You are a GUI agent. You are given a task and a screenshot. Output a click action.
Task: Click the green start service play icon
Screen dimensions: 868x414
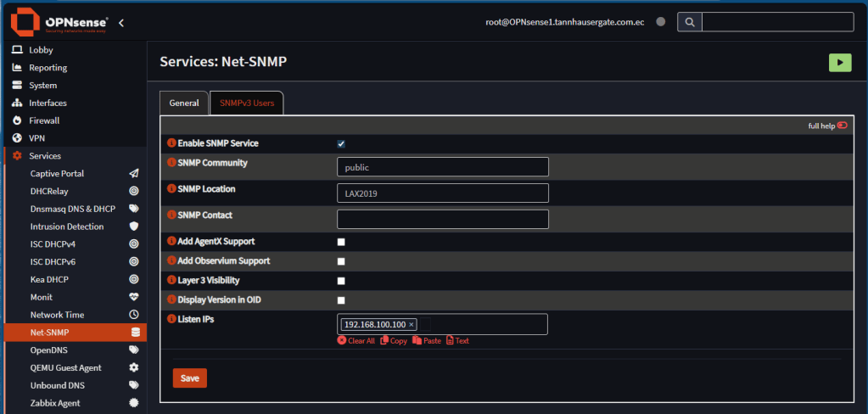click(x=839, y=62)
